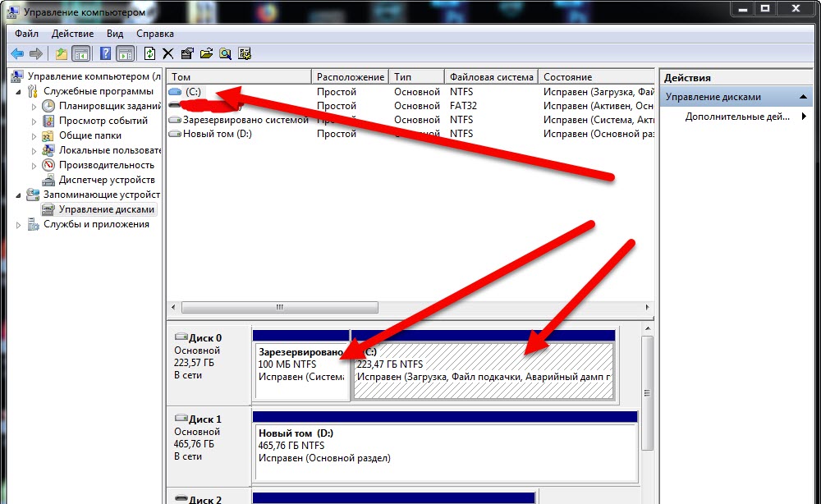Viewport: 821px width, 504px height.
Task: Click the black X delete icon
Action: [x=168, y=53]
